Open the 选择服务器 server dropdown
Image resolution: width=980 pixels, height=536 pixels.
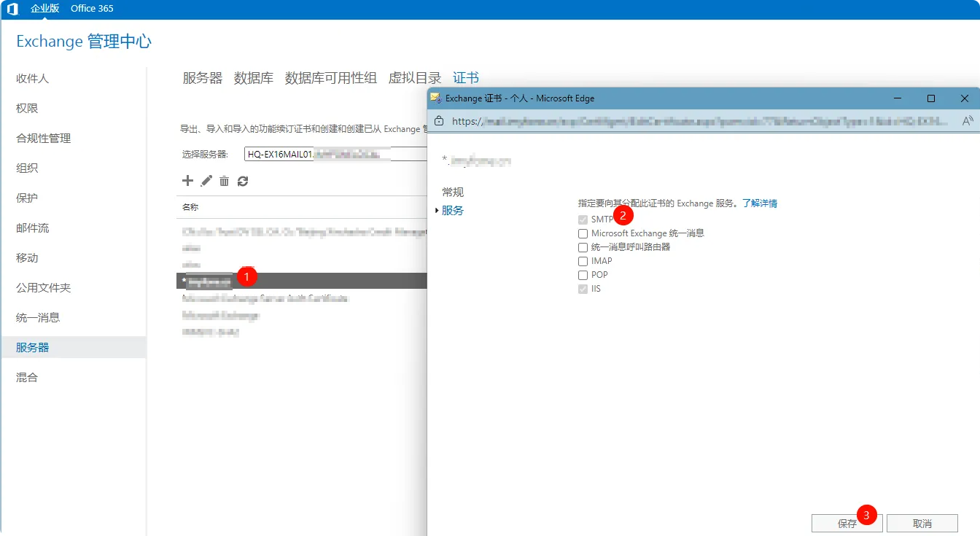click(335, 154)
